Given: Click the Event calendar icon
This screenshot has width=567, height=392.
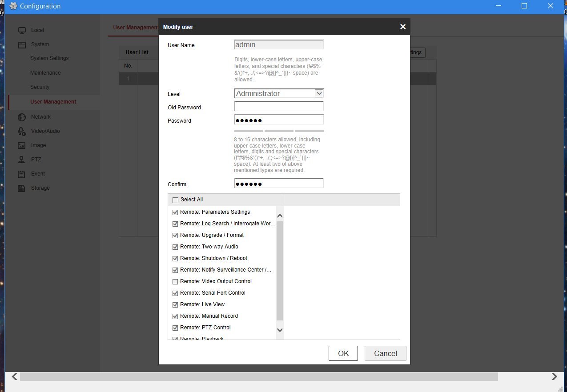Looking at the screenshot, I should pyautogui.click(x=22, y=174).
